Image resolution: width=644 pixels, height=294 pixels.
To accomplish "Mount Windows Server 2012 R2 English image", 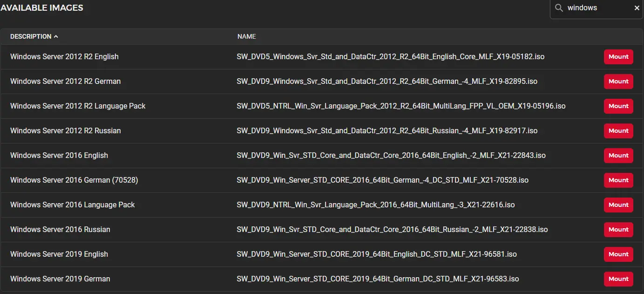I will tap(618, 56).
